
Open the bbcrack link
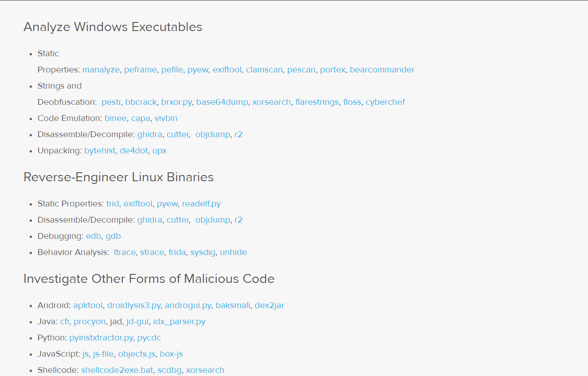pos(141,102)
